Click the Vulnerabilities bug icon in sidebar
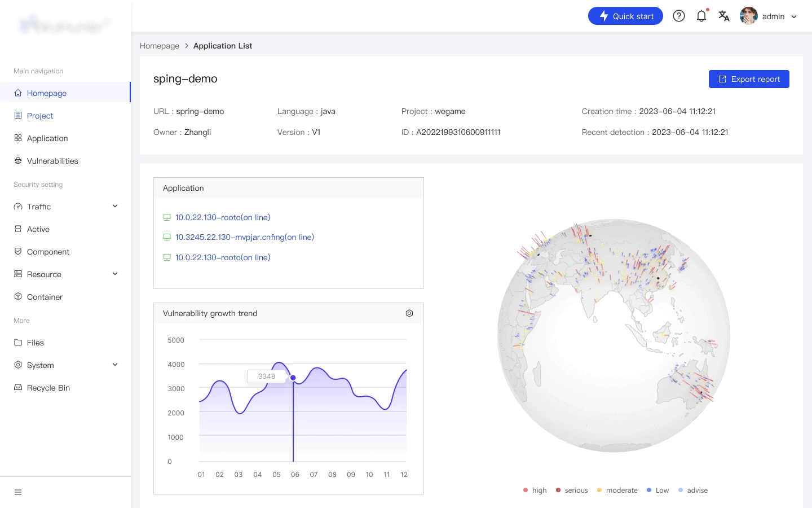Screen dimensions: 812x508 18,161
